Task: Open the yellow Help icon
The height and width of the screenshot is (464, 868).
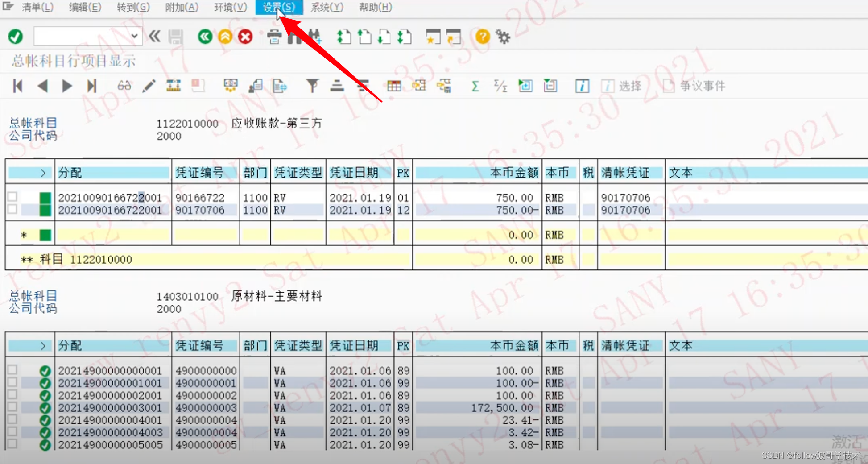Action: 483,37
